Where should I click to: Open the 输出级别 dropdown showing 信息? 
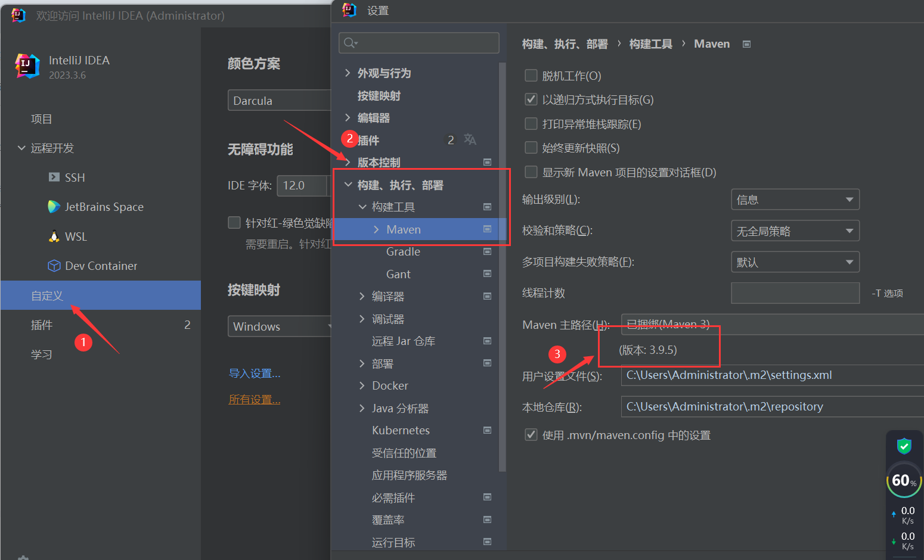pos(795,199)
